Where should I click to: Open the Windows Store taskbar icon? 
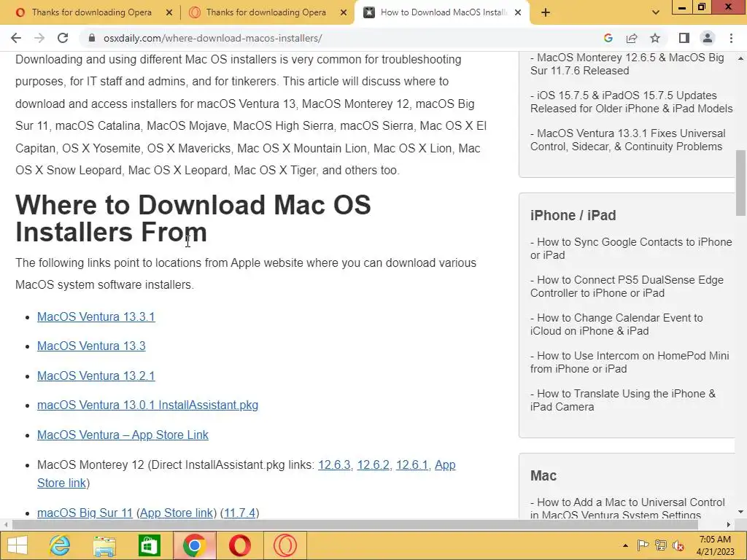coord(149,545)
